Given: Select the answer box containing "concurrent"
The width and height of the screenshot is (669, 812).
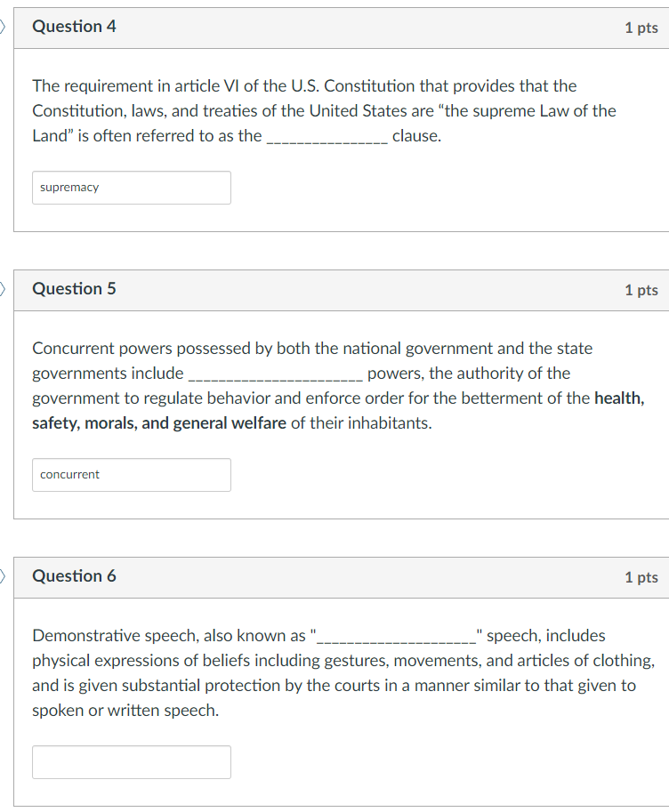Looking at the screenshot, I should (x=132, y=474).
